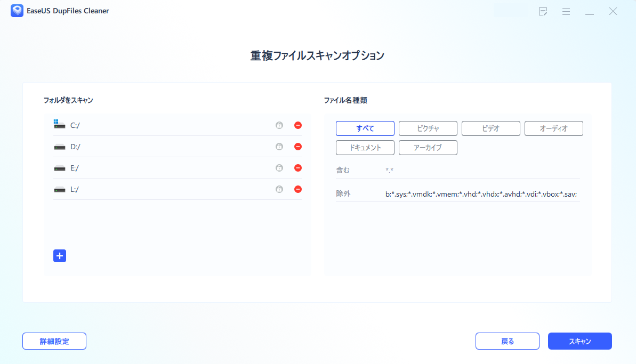Toggle the アーカイブ file type filter
Viewport: 636px width, 364px height.
tap(428, 147)
